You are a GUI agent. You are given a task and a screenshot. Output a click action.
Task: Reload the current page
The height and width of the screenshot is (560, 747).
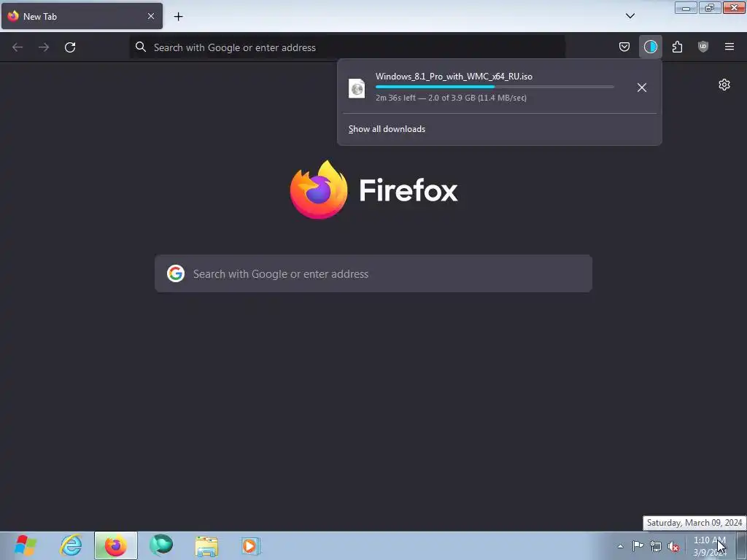coord(70,47)
